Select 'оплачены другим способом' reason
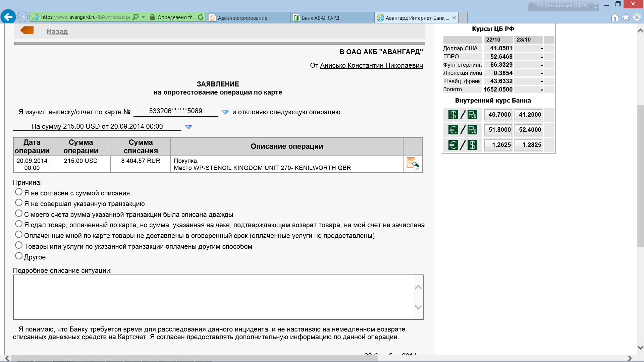This screenshot has width=644, height=362. (x=19, y=245)
